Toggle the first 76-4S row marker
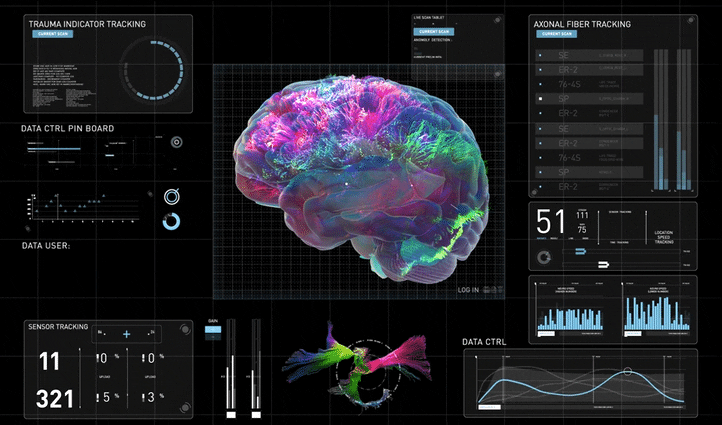This screenshot has width=722, height=425. 541,85
